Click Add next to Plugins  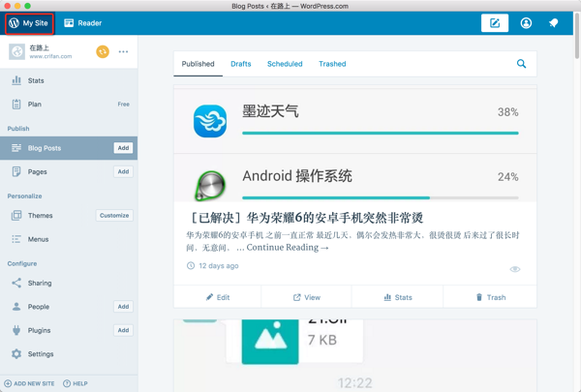pos(123,330)
